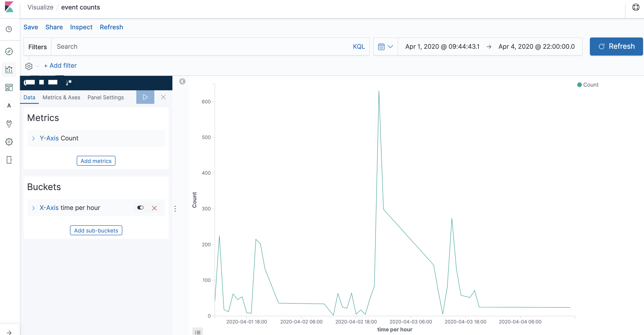Click x-axis label '2020-04-01 18:00'
The height and width of the screenshot is (335, 644).
tap(246, 322)
